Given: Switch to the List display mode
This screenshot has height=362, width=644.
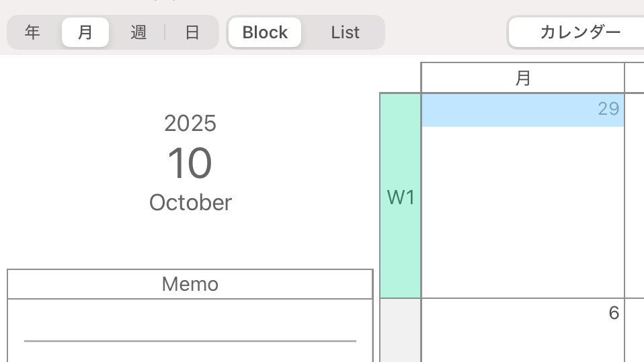Looking at the screenshot, I should point(345,32).
